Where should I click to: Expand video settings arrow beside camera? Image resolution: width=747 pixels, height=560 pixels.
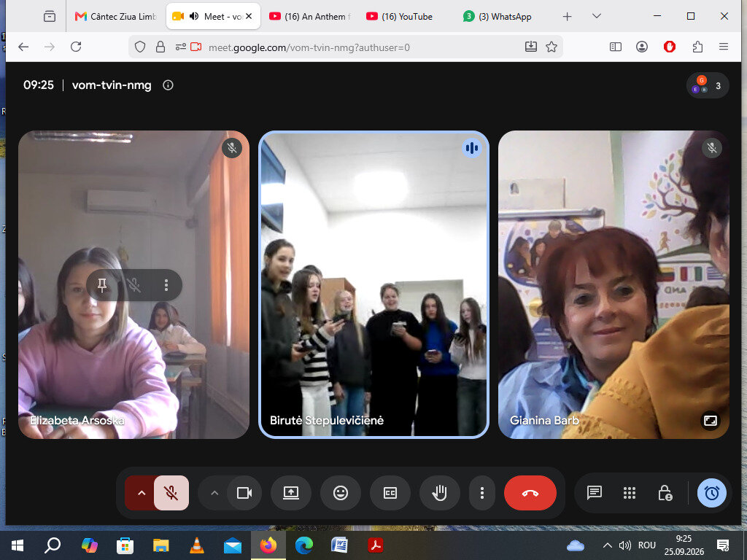(214, 493)
